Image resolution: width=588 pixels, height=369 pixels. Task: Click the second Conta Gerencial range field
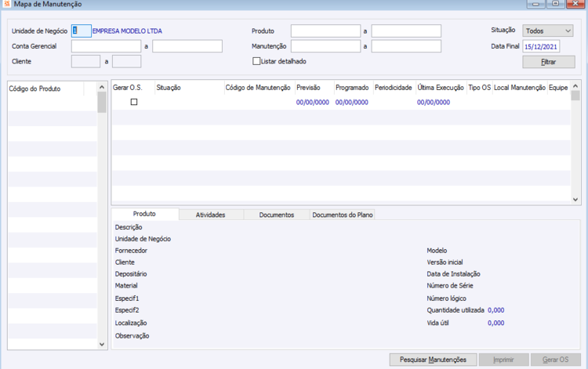click(x=187, y=46)
